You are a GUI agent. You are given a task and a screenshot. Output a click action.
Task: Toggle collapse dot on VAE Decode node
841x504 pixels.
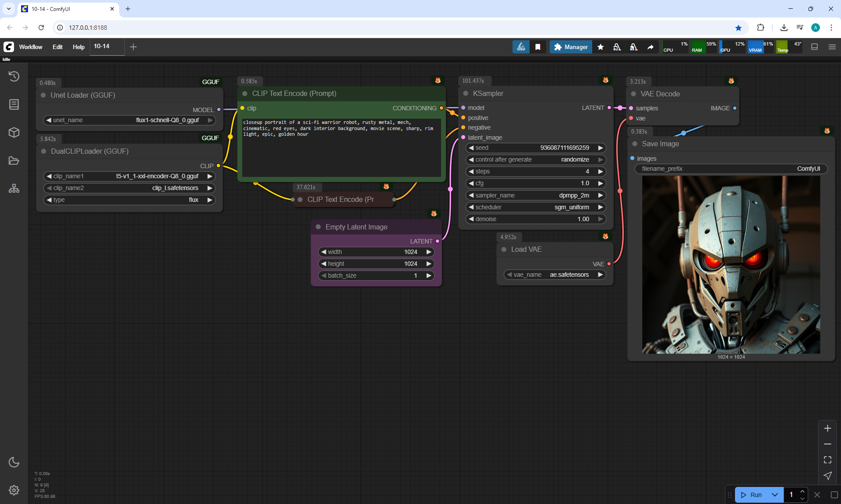pyautogui.click(x=633, y=94)
